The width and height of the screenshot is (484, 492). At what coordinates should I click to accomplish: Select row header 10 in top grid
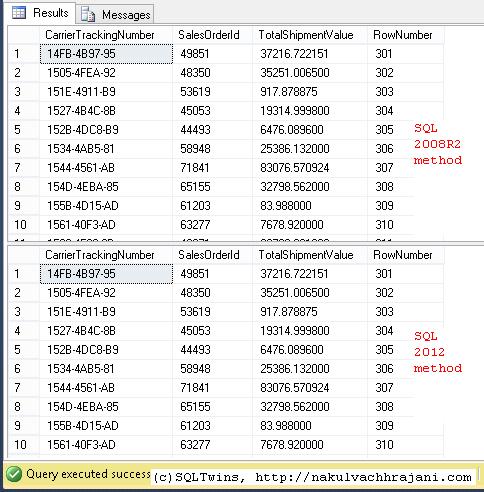coord(23,225)
